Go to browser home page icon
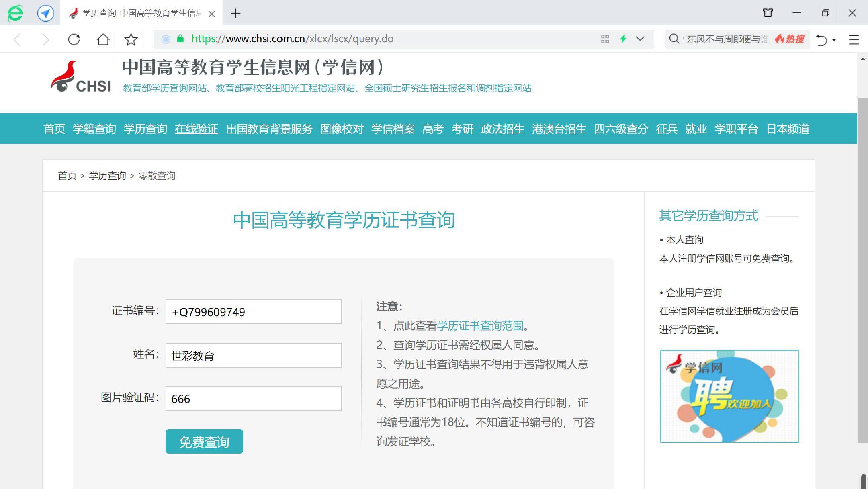868x489 pixels. (x=103, y=39)
